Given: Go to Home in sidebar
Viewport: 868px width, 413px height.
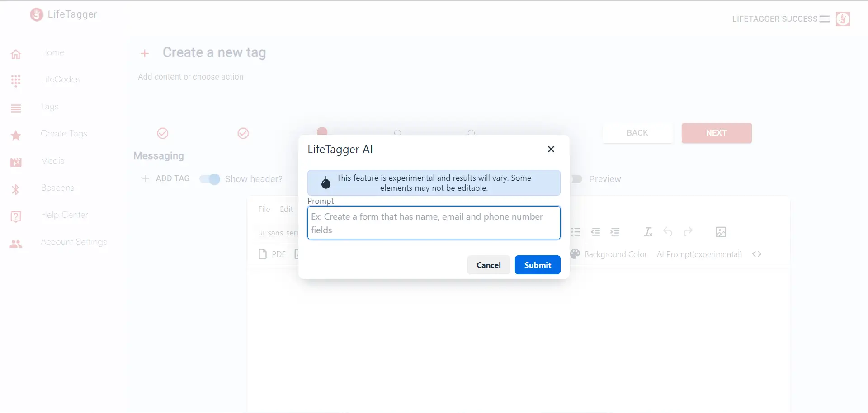Looking at the screenshot, I should click(52, 52).
